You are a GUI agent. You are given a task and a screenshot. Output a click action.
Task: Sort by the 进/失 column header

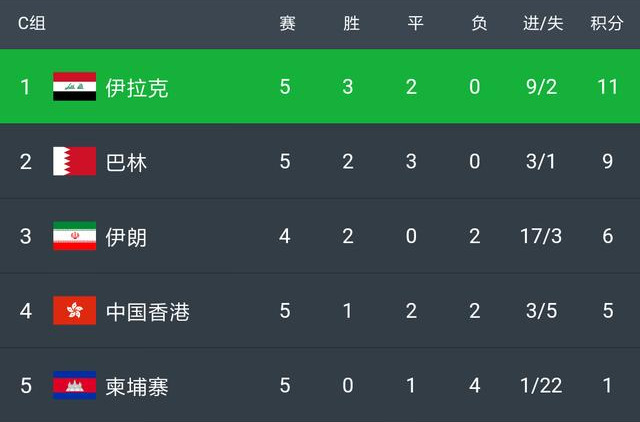pyautogui.click(x=543, y=23)
